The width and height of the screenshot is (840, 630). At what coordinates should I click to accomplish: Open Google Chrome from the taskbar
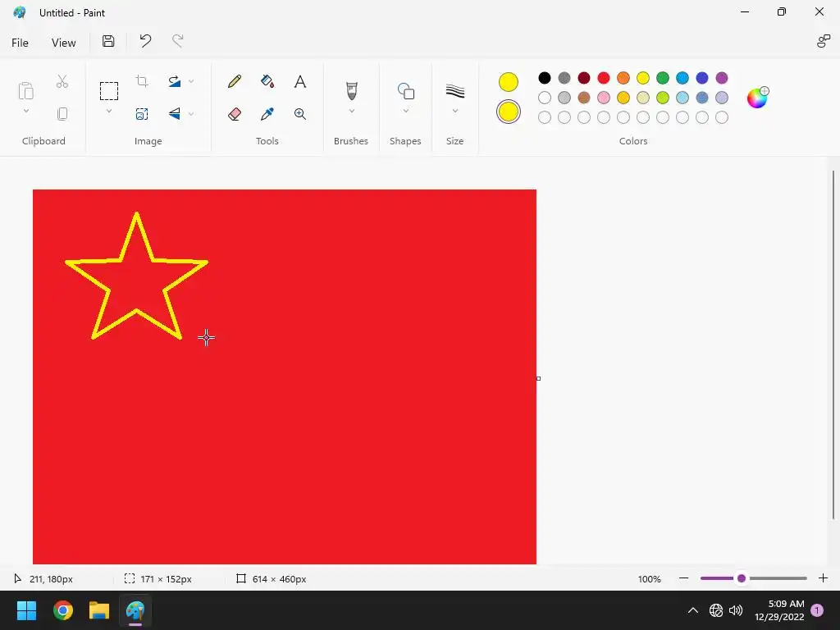click(62, 610)
